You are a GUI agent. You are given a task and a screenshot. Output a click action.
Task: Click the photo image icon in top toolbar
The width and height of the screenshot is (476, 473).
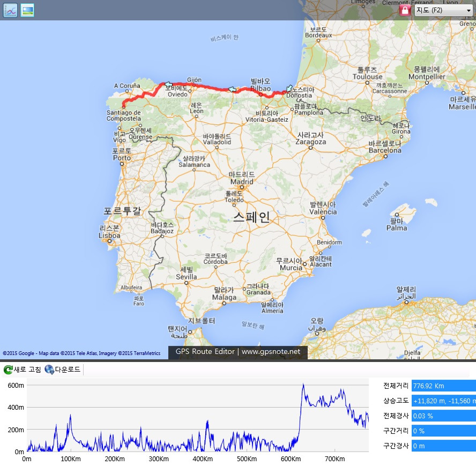27,10
